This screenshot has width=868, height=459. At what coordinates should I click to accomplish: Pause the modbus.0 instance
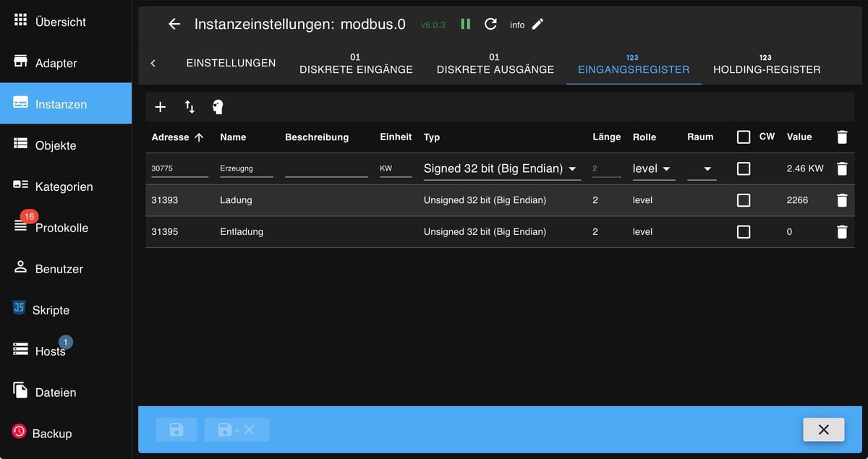[466, 24]
